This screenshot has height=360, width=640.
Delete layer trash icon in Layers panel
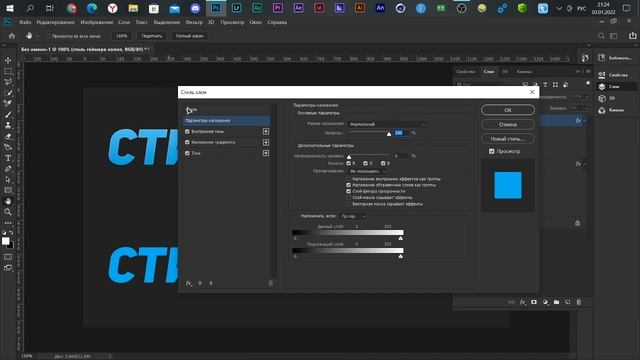[579, 302]
